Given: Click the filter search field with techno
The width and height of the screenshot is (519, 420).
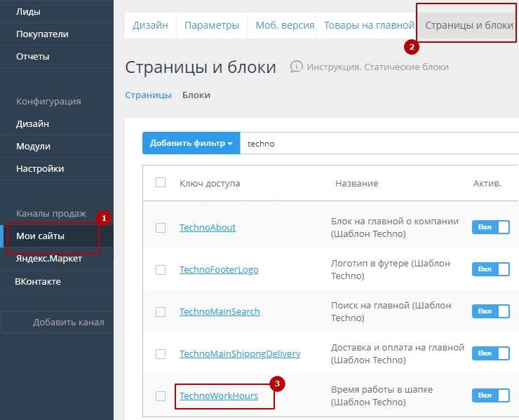Looking at the screenshot, I should point(379,143).
